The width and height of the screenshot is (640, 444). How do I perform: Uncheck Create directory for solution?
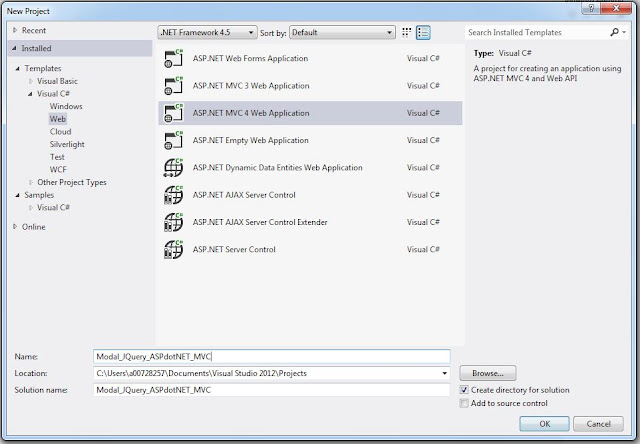coord(464,390)
